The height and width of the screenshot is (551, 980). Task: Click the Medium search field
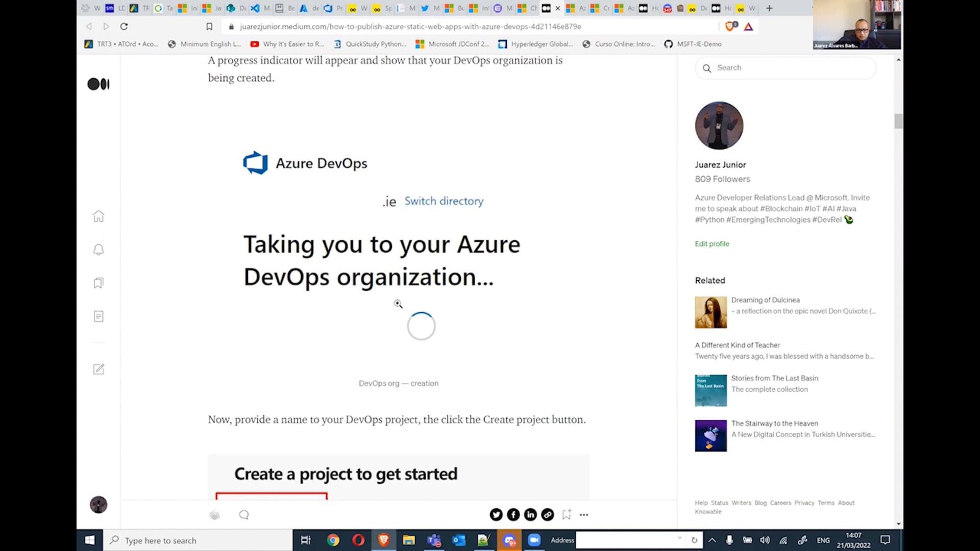786,68
